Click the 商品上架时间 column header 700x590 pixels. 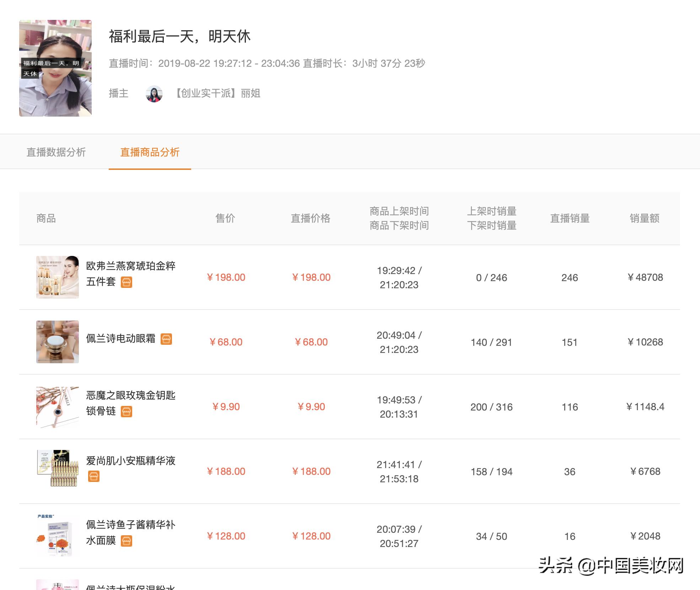[399, 211]
